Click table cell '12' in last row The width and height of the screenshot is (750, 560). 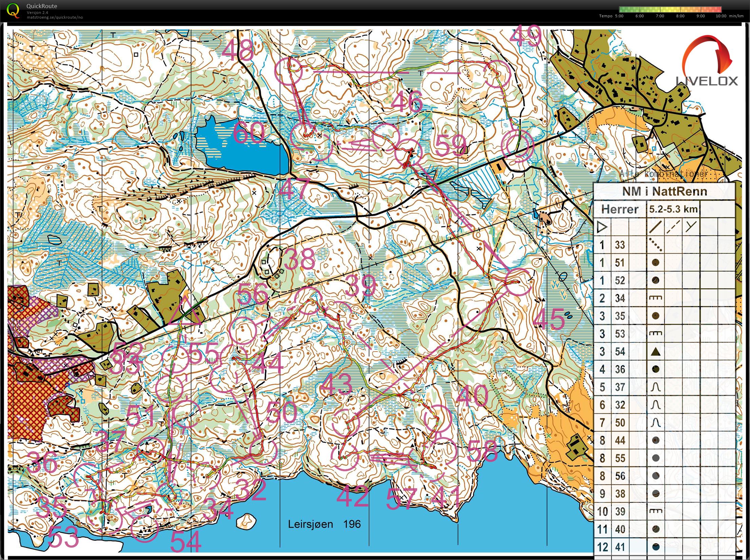point(602,547)
